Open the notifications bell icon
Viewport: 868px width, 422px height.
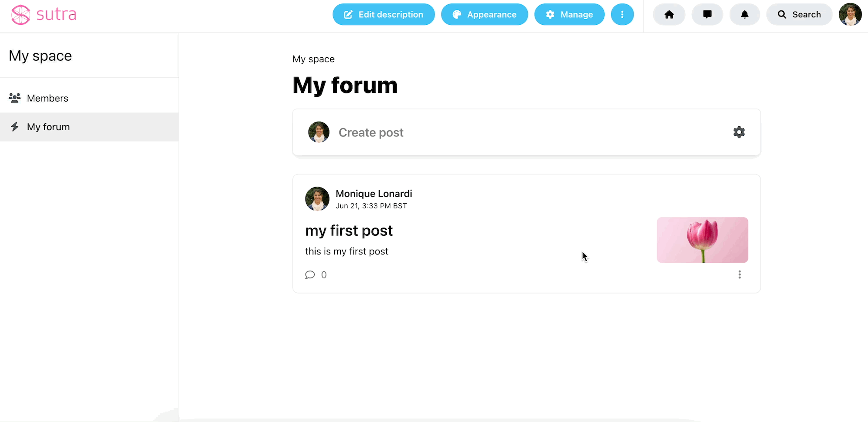[x=744, y=15]
